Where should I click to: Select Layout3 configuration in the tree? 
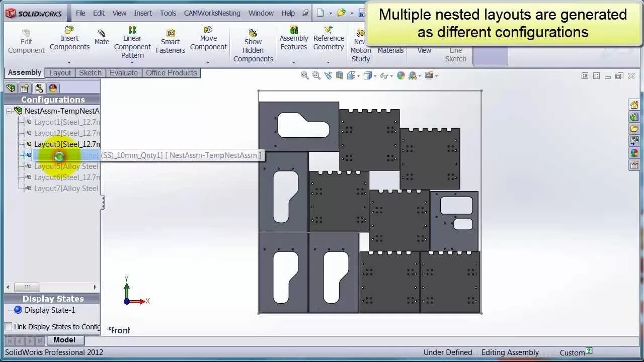[x=62, y=144]
